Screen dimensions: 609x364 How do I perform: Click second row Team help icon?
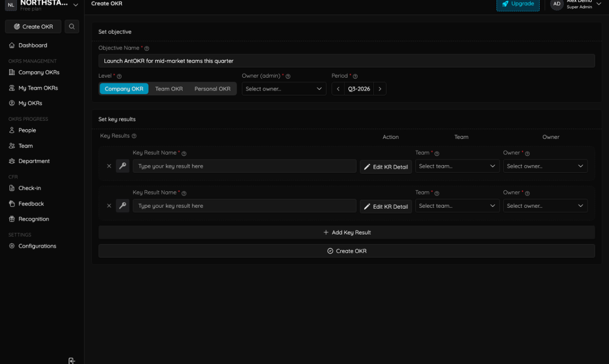pos(437,193)
